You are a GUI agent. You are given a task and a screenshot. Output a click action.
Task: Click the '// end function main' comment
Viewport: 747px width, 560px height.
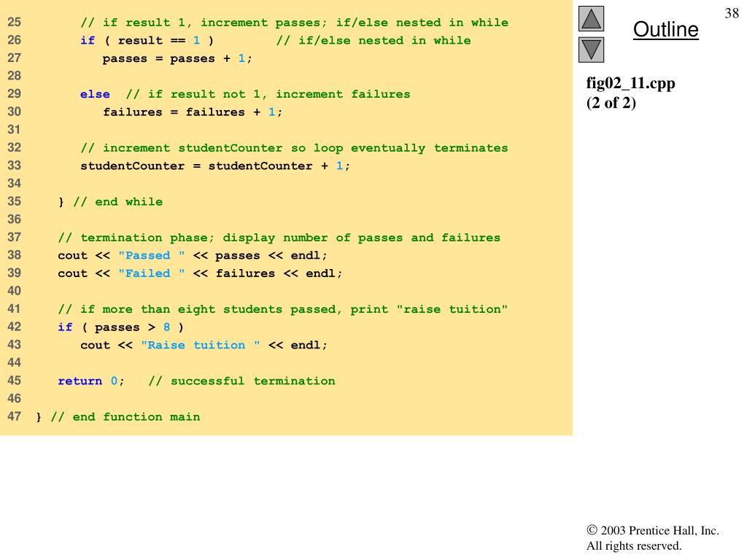pos(125,417)
